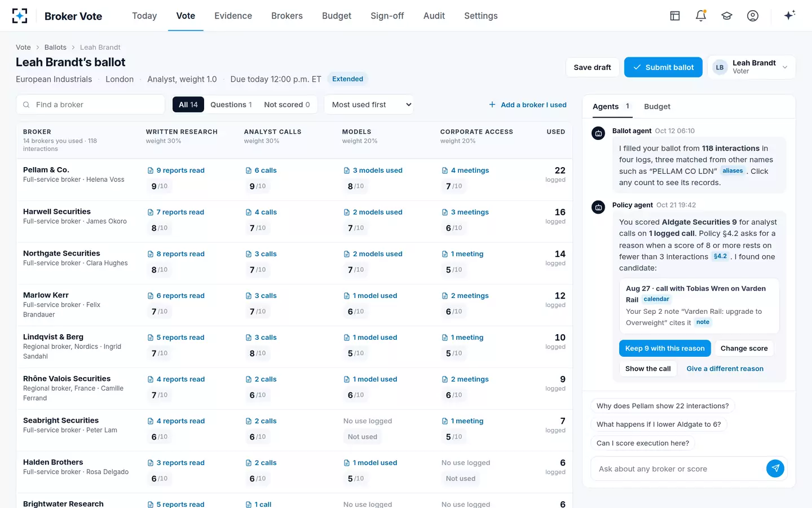Open the layout panel icon in header
The height and width of the screenshot is (508, 812).
(675, 16)
